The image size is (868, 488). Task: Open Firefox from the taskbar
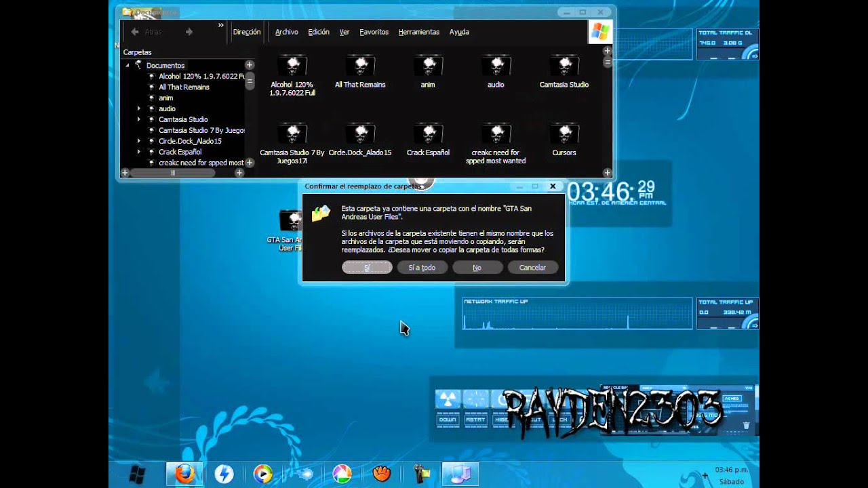184,474
